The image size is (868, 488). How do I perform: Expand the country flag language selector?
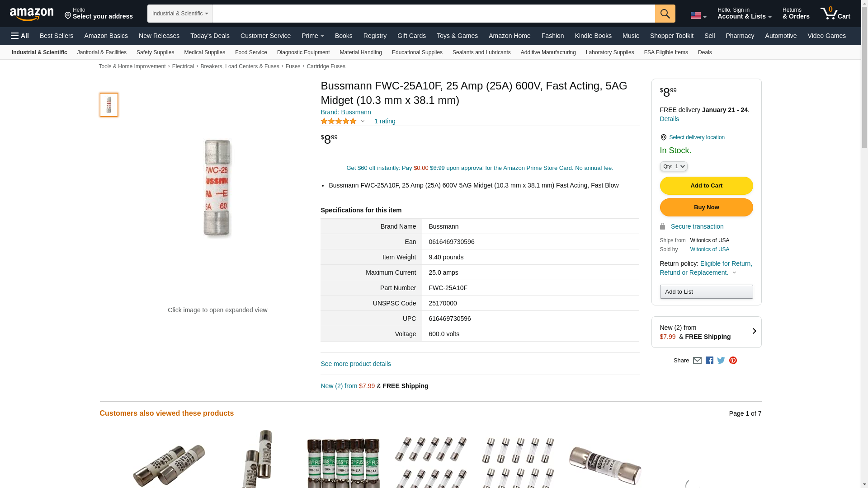click(x=698, y=16)
